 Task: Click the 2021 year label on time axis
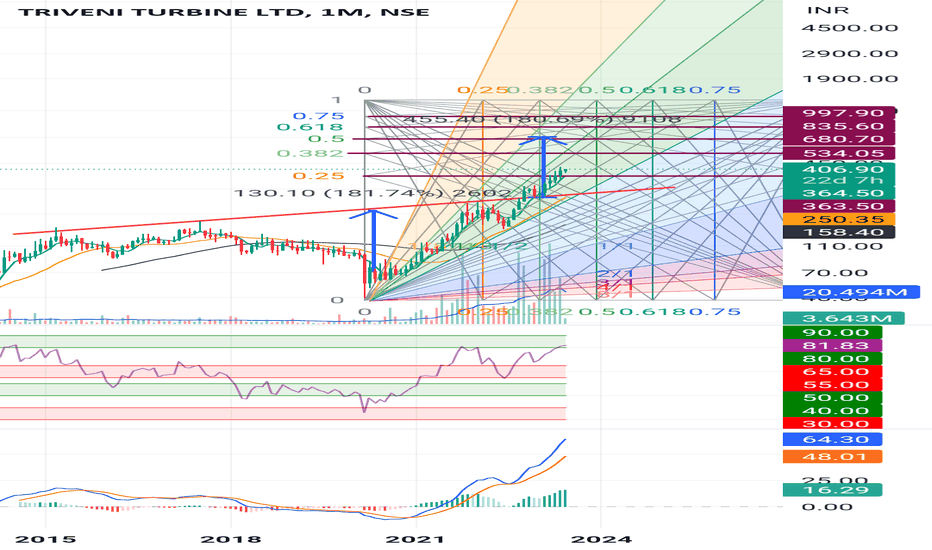414,540
